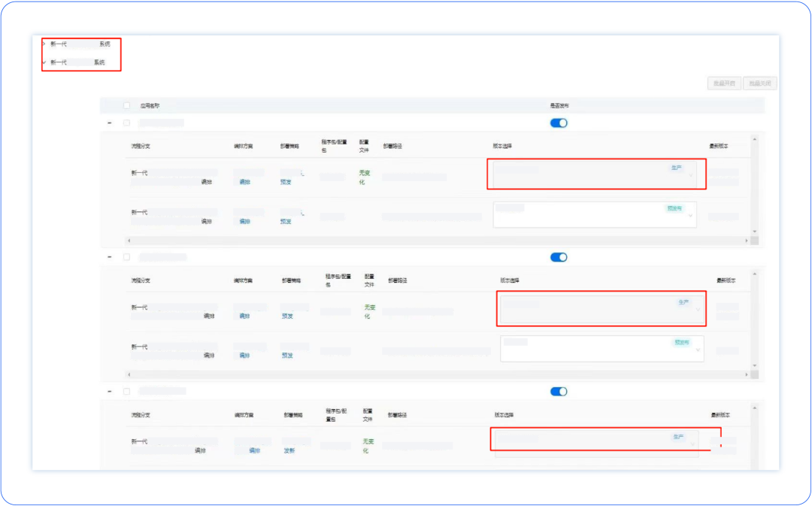The image size is (812, 506).
Task: Click 预发 link in second application's 预发布 row
Action: [287, 356]
